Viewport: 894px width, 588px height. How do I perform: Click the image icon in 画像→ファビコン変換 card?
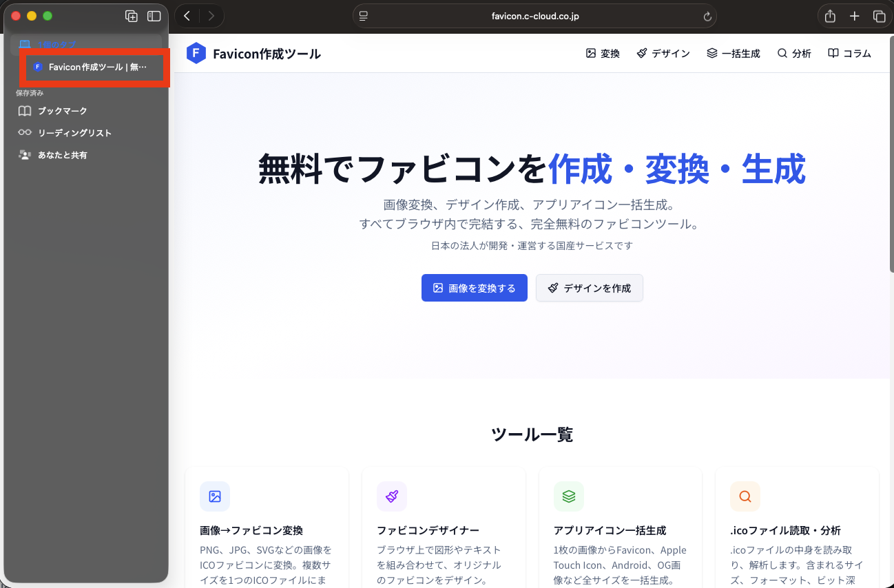[215, 496]
